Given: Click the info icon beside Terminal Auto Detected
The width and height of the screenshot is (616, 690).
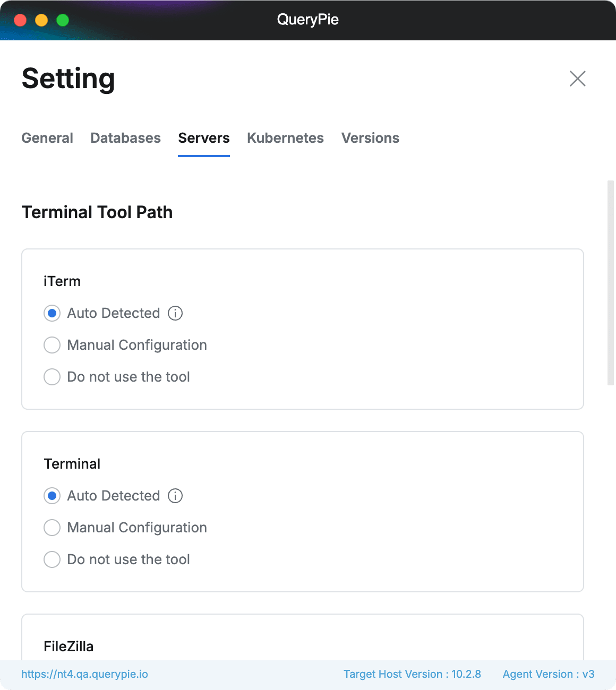Looking at the screenshot, I should (175, 496).
